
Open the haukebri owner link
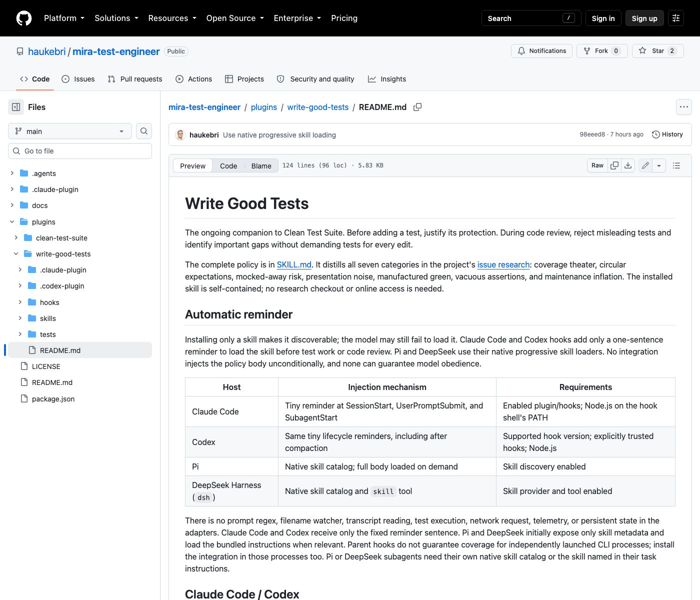click(46, 51)
